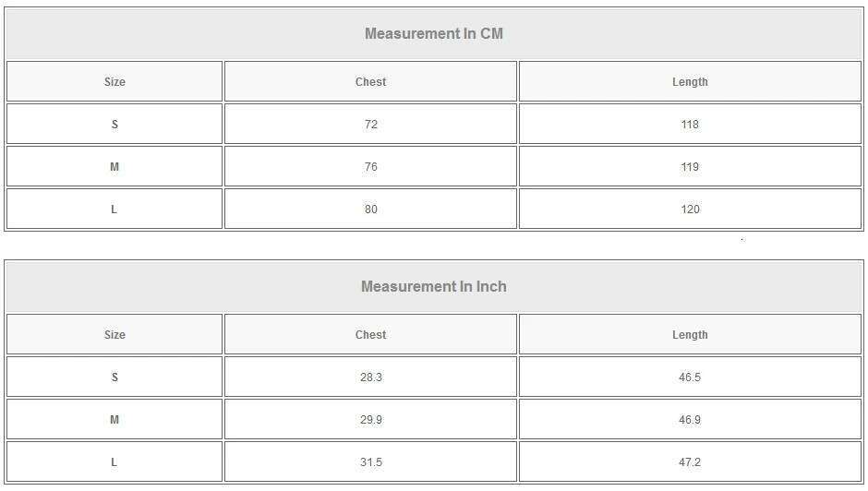Screen dimensions: 868x491
Task: Select the chest value 80 cell
Action: tap(370, 210)
